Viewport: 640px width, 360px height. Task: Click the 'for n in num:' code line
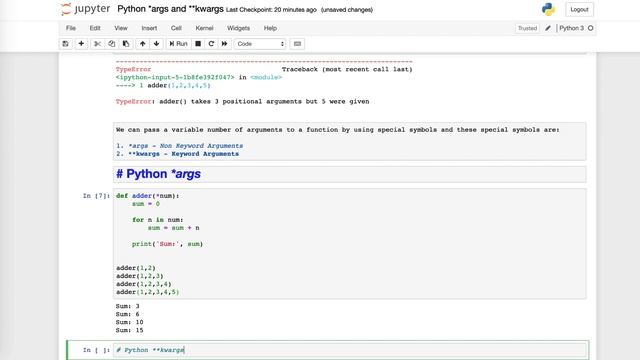coord(158,220)
